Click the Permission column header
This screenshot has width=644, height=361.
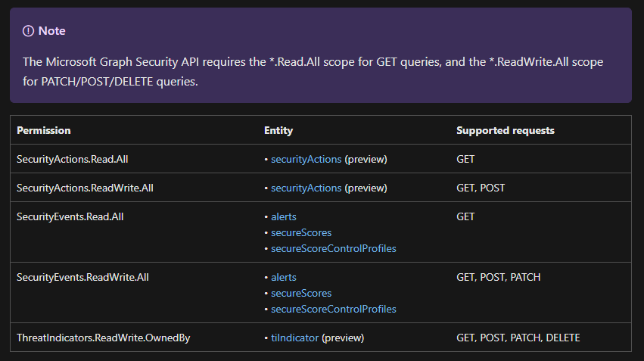tap(44, 131)
